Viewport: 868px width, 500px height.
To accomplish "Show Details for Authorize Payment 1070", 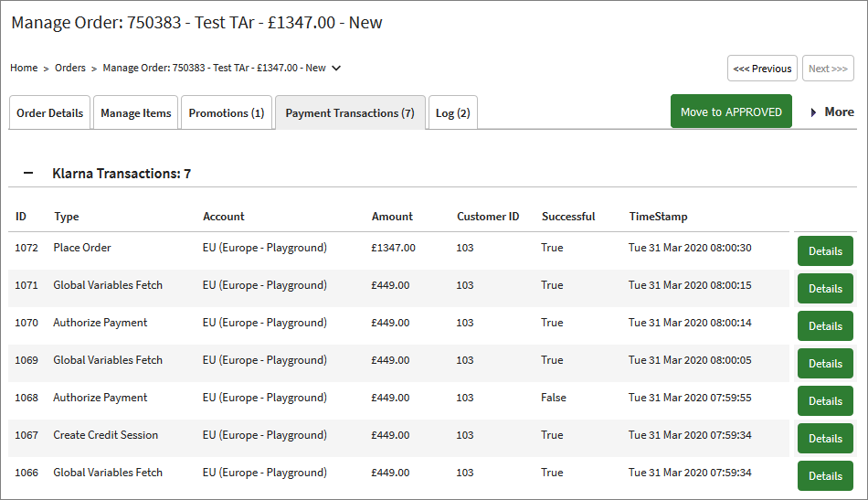I will [824, 326].
